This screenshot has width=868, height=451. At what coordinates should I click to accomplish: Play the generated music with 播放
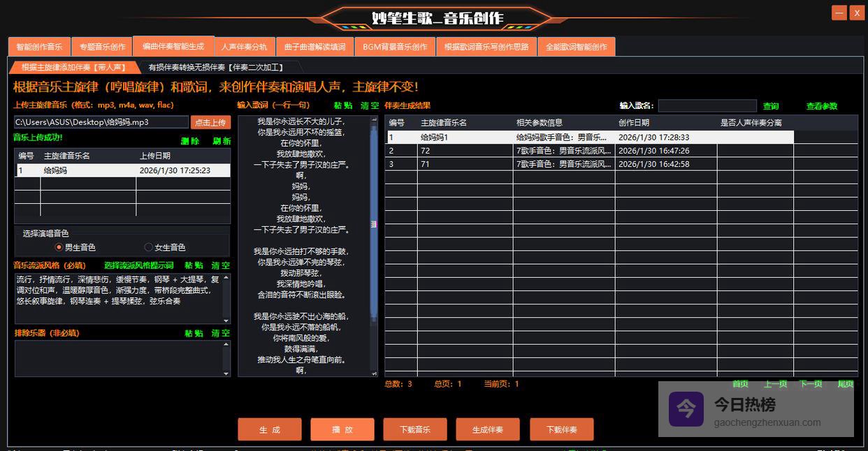coord(342,429)
